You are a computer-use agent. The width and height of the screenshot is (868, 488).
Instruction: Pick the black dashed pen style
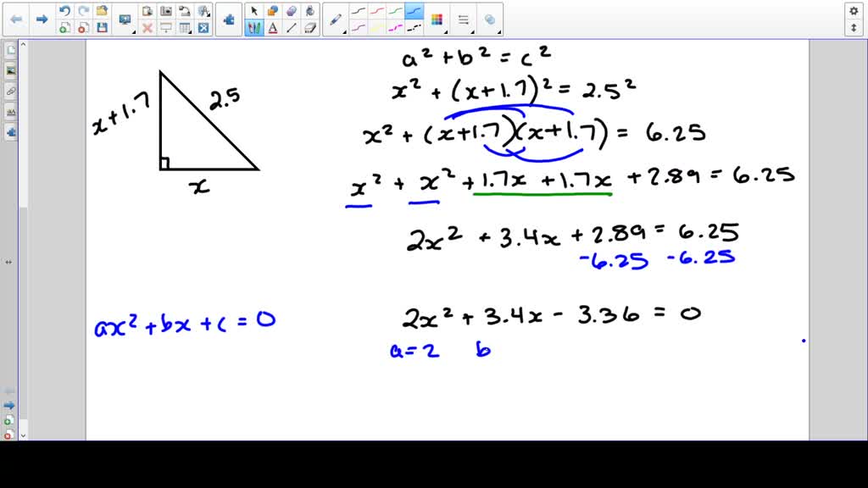[414, 28]
